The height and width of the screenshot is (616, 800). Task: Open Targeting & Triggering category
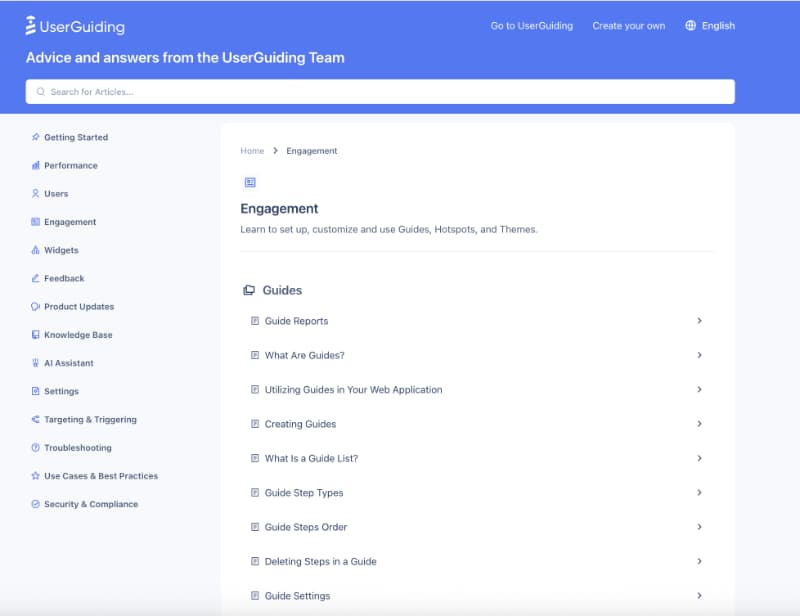pyautogui.click(x=90, y=420)
